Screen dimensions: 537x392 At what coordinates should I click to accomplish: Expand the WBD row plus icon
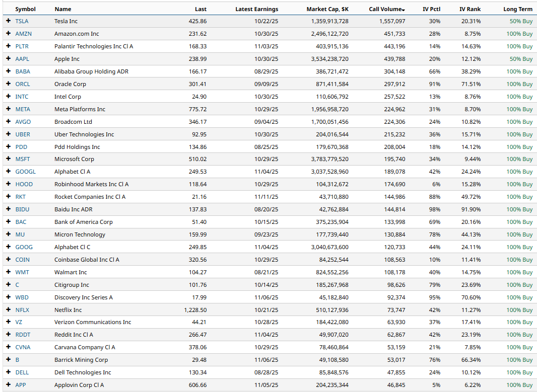pyautogui.click(x=9, y=297)
